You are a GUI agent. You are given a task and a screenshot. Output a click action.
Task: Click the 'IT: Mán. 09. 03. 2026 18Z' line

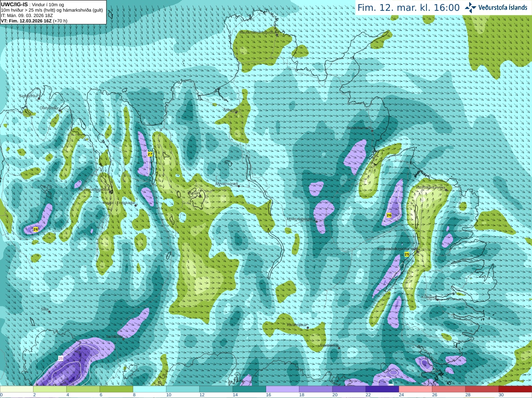pyautogui.click(x=27, y=15)
